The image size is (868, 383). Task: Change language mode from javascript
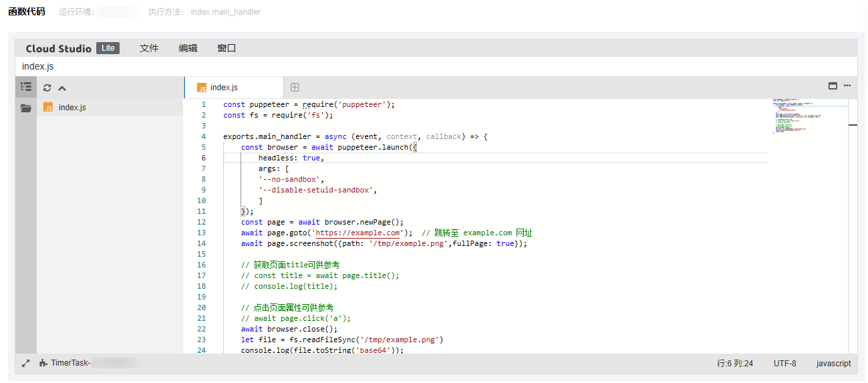coord(833,364)
